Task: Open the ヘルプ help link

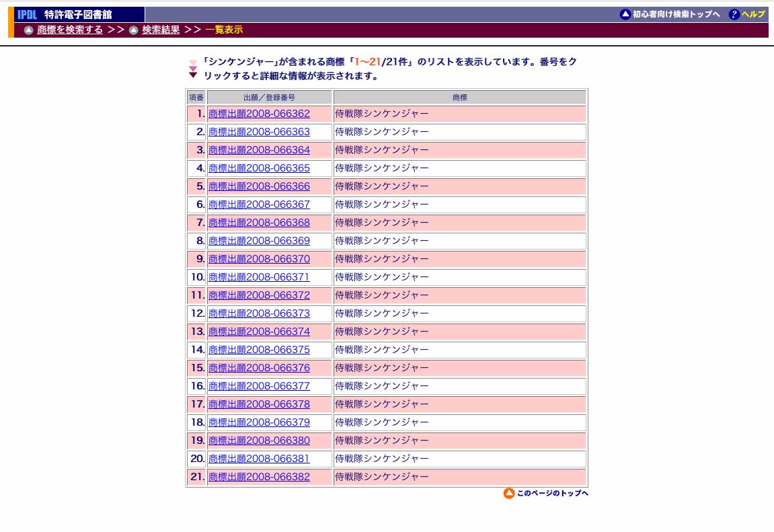Action: [x=754, y=14]
